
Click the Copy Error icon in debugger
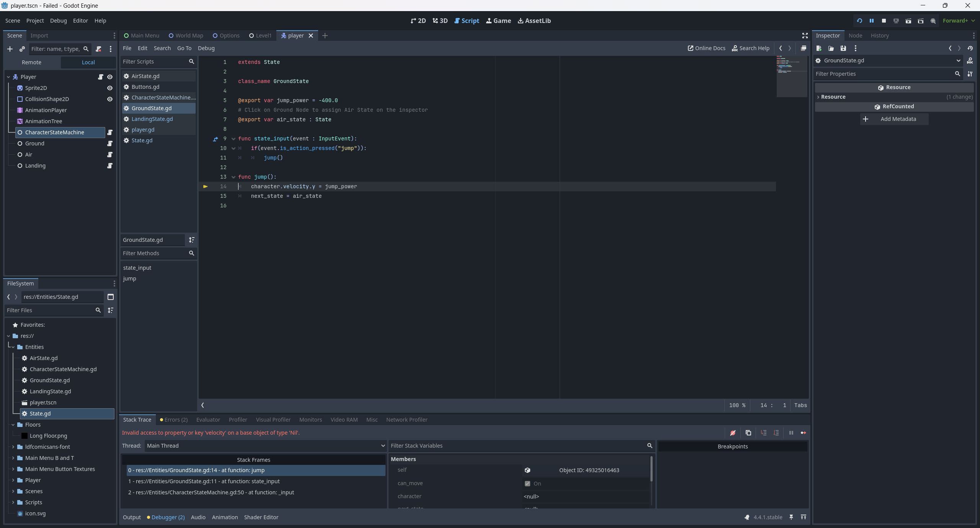[748, 433]
